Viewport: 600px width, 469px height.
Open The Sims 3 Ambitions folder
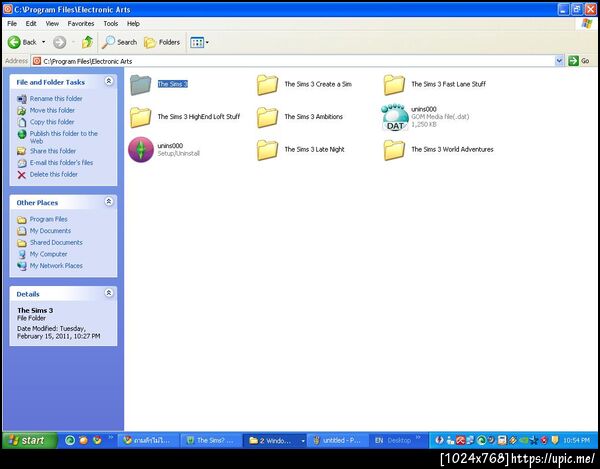coord(267,117)
